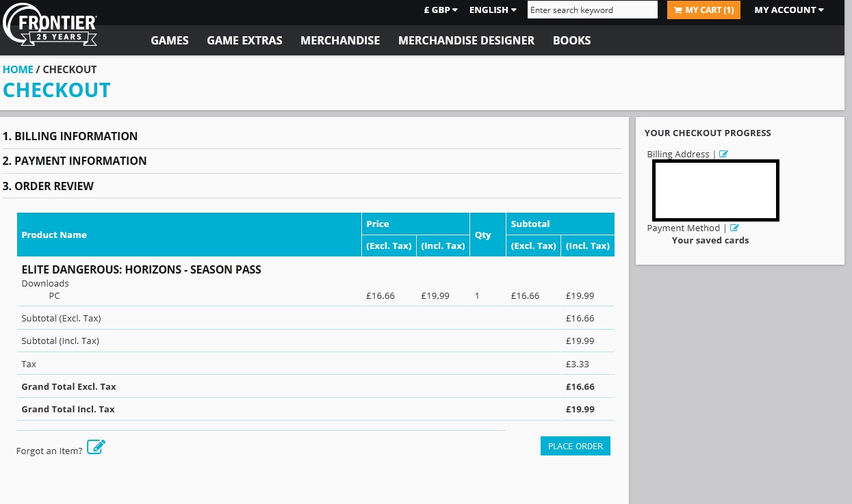Viewport: 852px width, 504px height.
Task: Click the Checkout breadcrumb text
Action: click(x=70, y=70)
